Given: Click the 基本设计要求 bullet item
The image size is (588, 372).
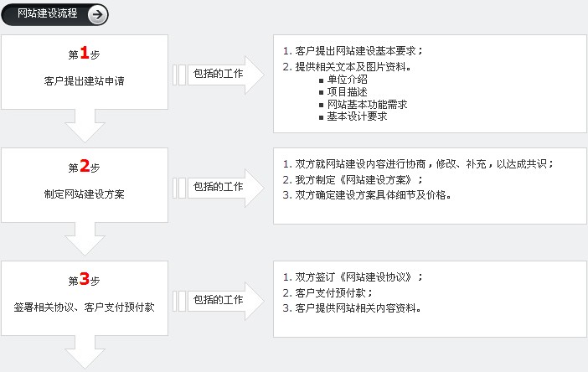Looking at the screenshot, I should pyautogui.click(x=357, y=117).
